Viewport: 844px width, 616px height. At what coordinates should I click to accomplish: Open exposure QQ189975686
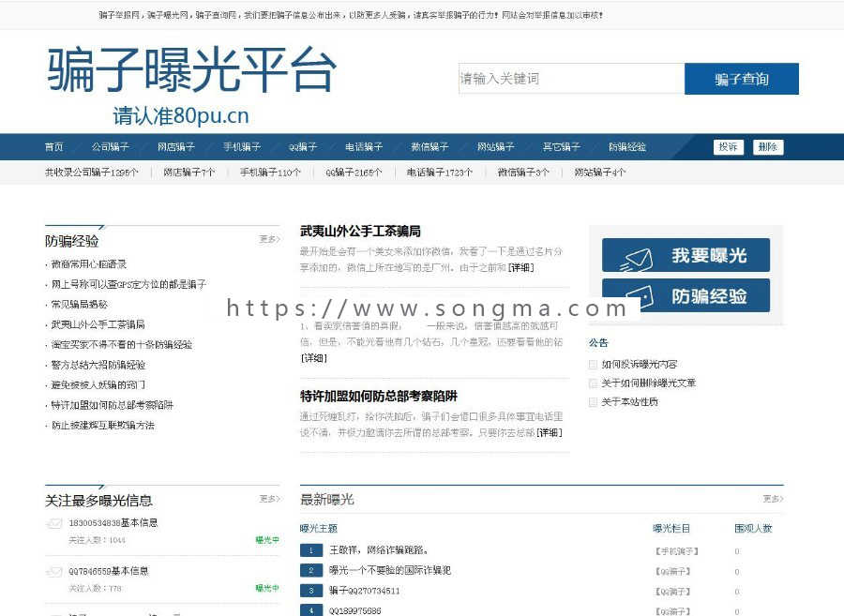pyautogui.click(x=354, y=610)
